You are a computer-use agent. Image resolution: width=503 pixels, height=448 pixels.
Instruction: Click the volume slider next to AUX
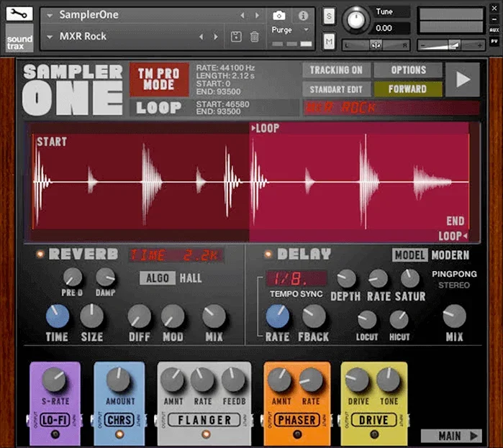(451, 45)
